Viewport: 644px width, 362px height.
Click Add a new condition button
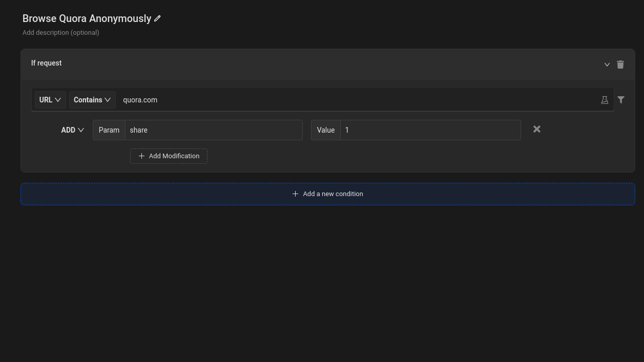tap(328, 194)
